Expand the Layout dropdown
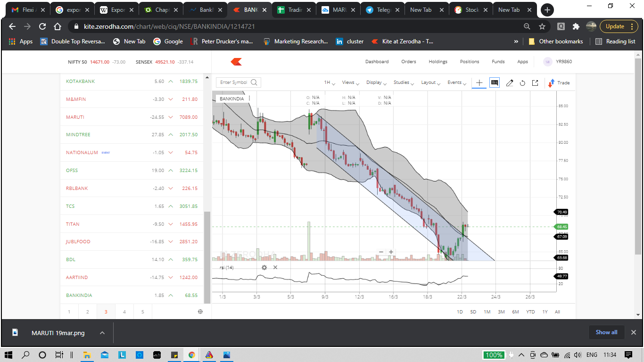 pos(431,82)
